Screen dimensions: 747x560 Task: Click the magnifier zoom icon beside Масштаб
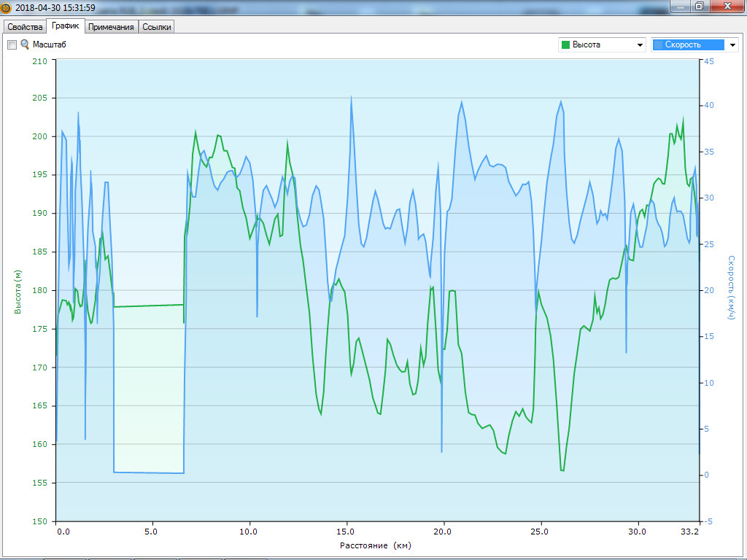[25, 44]
